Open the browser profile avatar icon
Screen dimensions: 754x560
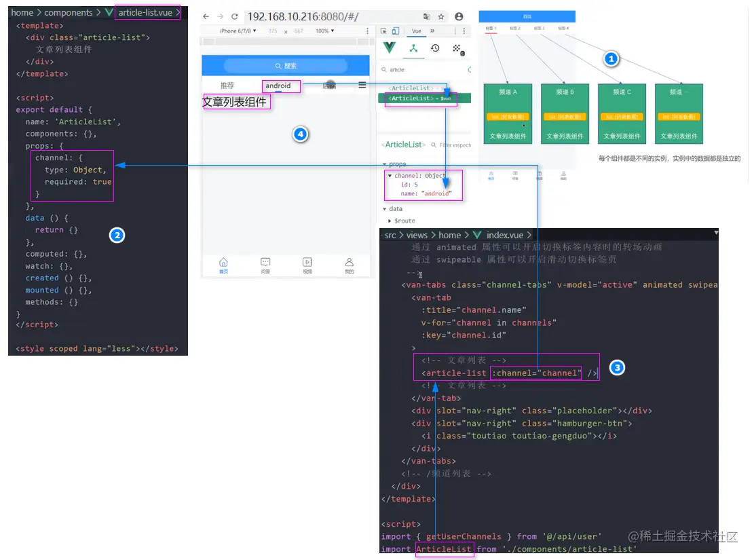pos(459,16)
